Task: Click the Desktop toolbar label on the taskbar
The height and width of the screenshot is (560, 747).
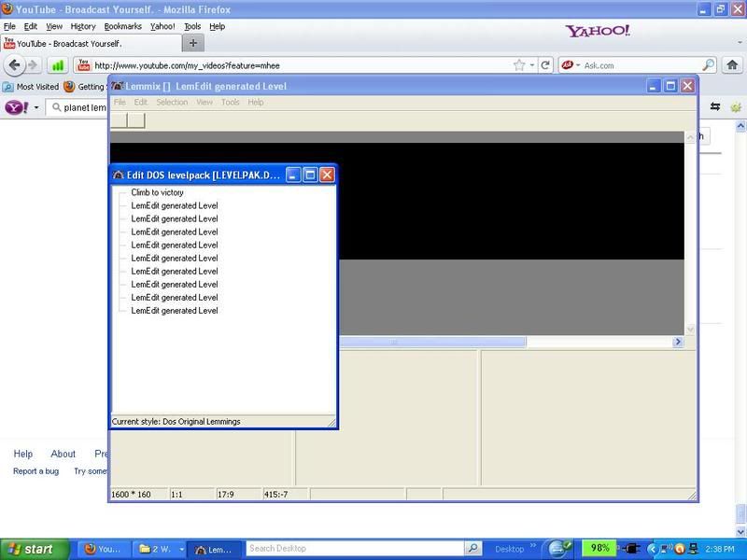Action: pyautogui.click(x=509, y=549)
